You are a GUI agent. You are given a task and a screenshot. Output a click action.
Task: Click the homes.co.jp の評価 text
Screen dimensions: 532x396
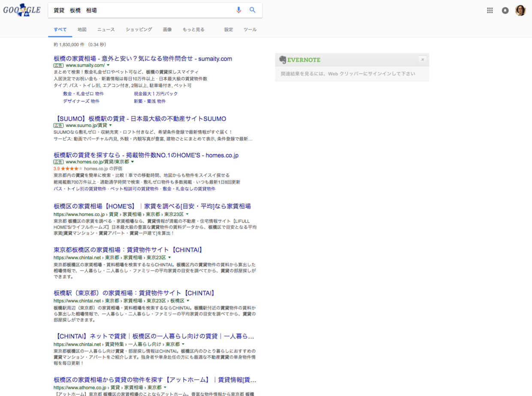point(103,169)
